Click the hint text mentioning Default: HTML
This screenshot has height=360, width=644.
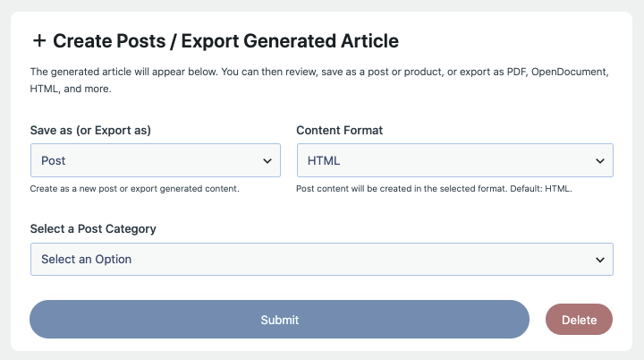[x=434, y=189]
